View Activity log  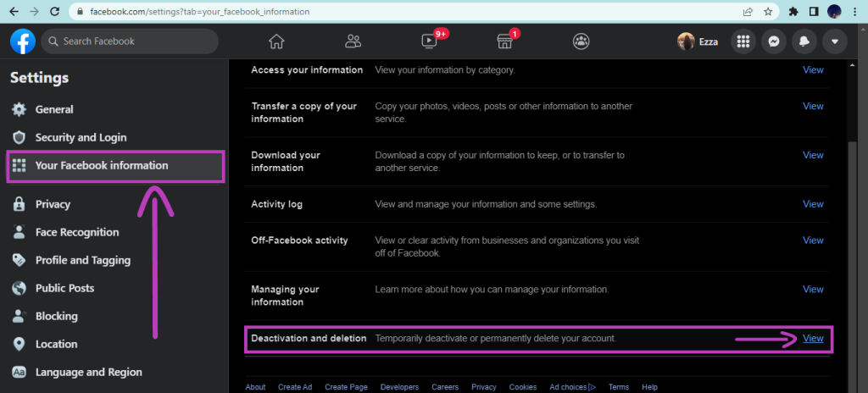[813, 204]
